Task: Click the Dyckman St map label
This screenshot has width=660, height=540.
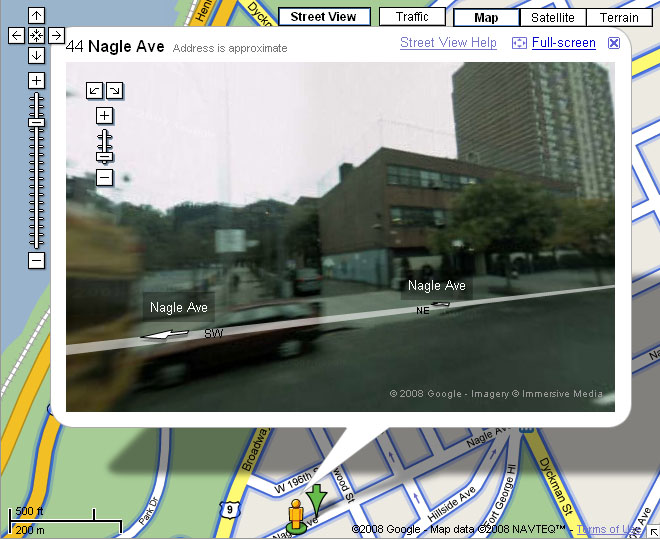Action: click(x=556, y=487)
